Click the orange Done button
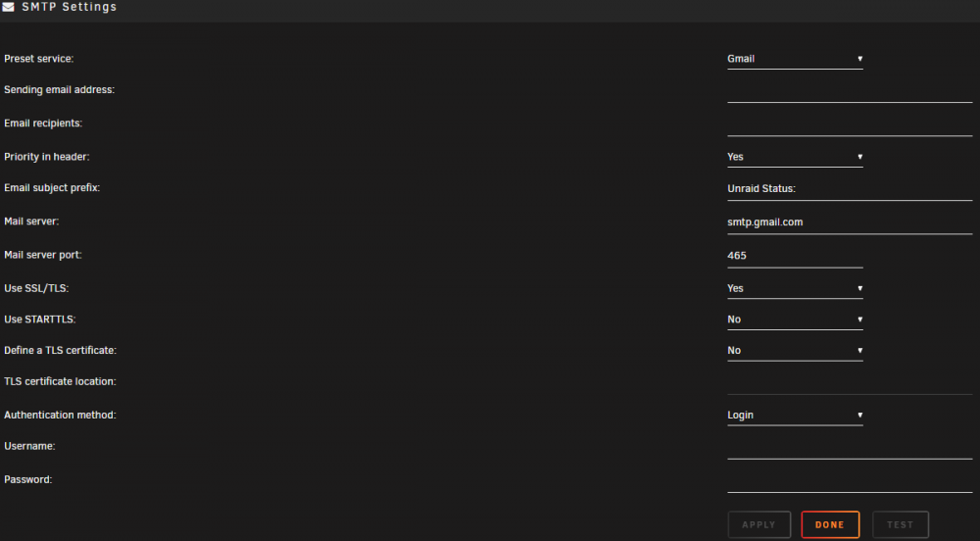Screen dimensions: 980x541 pos(830,524)
